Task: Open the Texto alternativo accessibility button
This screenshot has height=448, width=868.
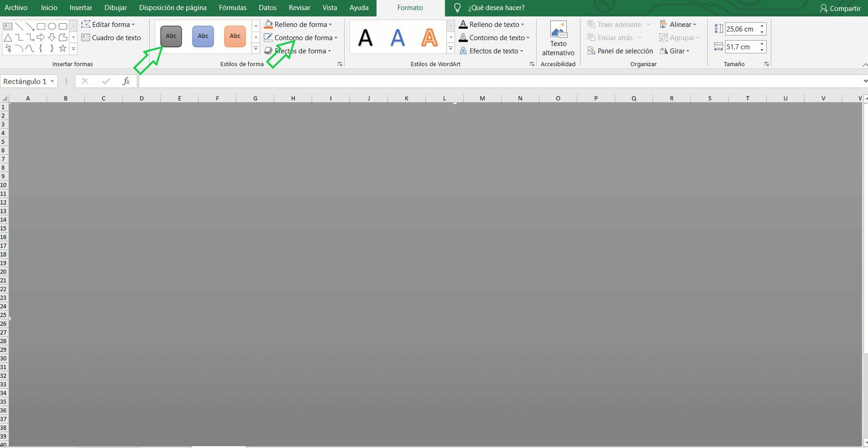Action: [x=558, y=39]
